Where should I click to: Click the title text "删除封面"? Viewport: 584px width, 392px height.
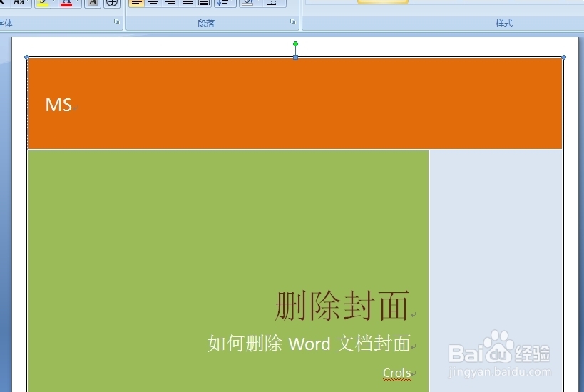pos(342,306)
